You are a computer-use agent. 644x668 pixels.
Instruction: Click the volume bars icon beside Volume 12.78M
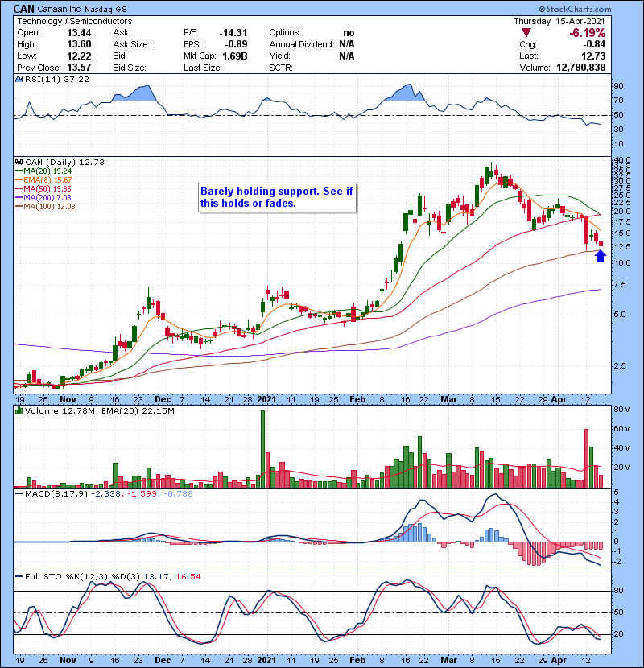(19, 410)
